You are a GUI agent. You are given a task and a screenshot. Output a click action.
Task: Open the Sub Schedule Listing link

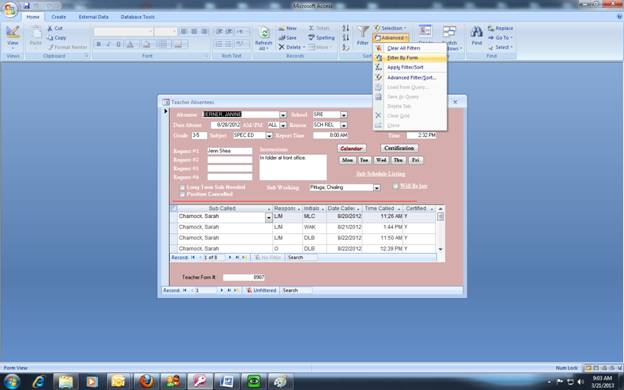click(380, 174)
